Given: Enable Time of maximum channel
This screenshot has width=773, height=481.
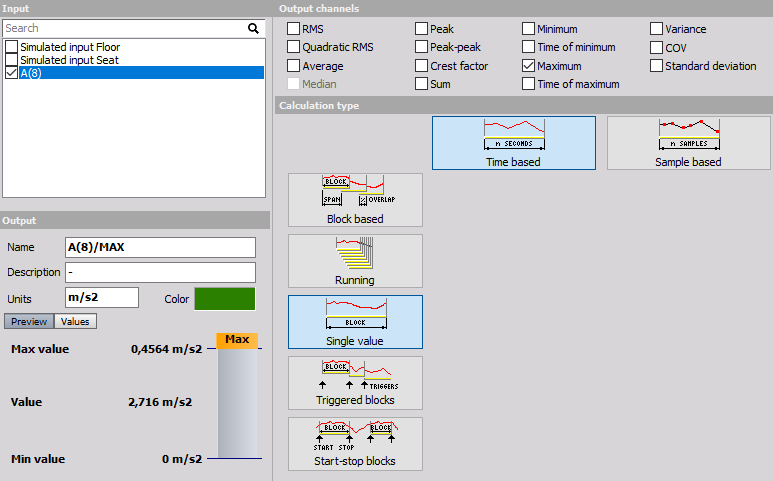Looking at the screenshot, I should coord(528,84).
